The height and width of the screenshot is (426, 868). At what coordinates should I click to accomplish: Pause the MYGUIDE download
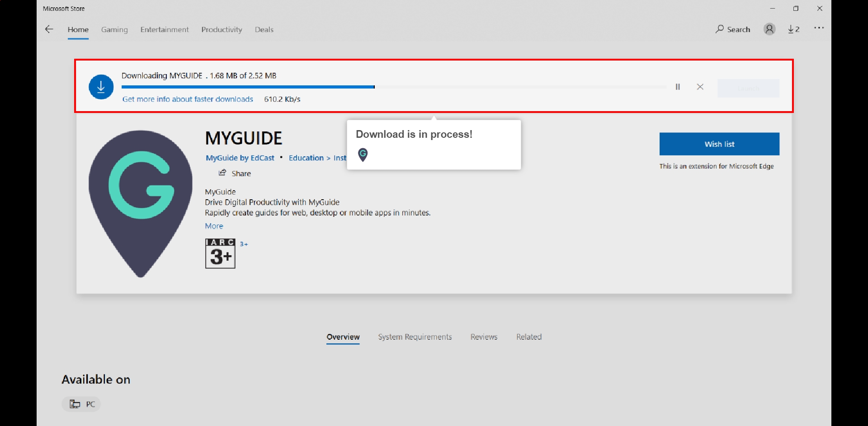click(678, 87)
